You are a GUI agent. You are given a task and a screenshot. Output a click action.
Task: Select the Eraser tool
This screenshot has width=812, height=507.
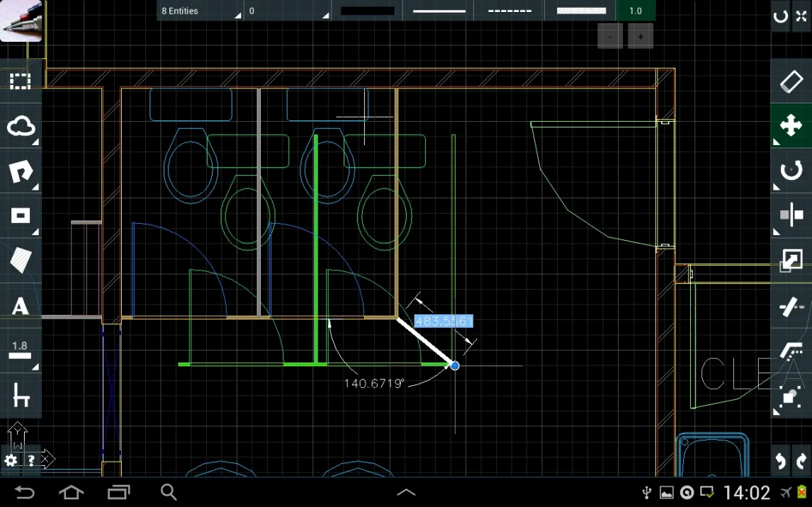pyautogui.click(x=791, y=81)
